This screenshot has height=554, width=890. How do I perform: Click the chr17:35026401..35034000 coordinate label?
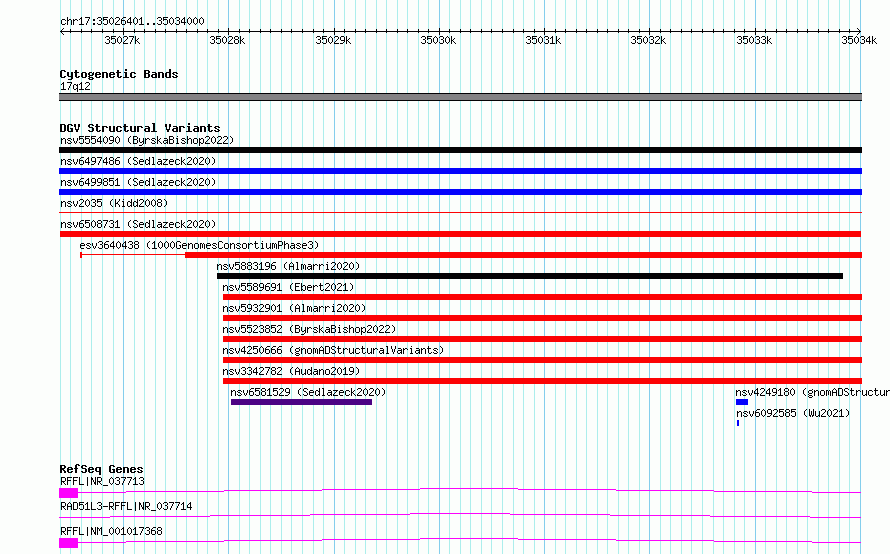tap(132, 21)
